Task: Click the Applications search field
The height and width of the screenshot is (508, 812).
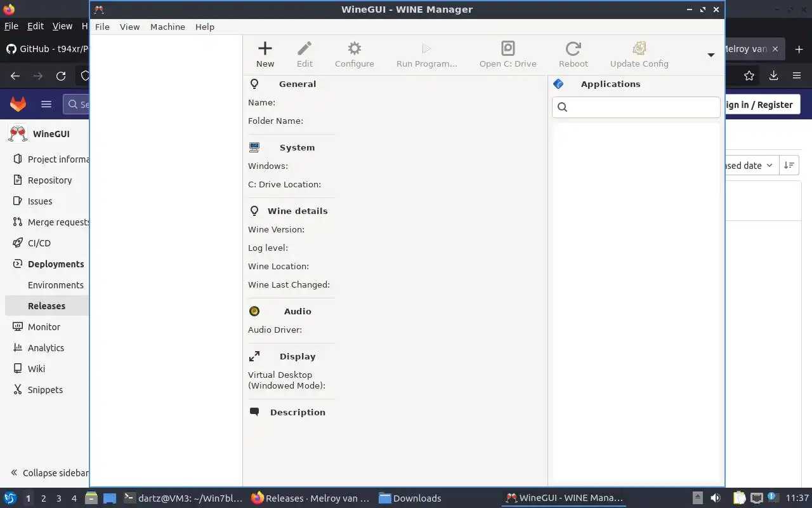Action: (636, 107)
